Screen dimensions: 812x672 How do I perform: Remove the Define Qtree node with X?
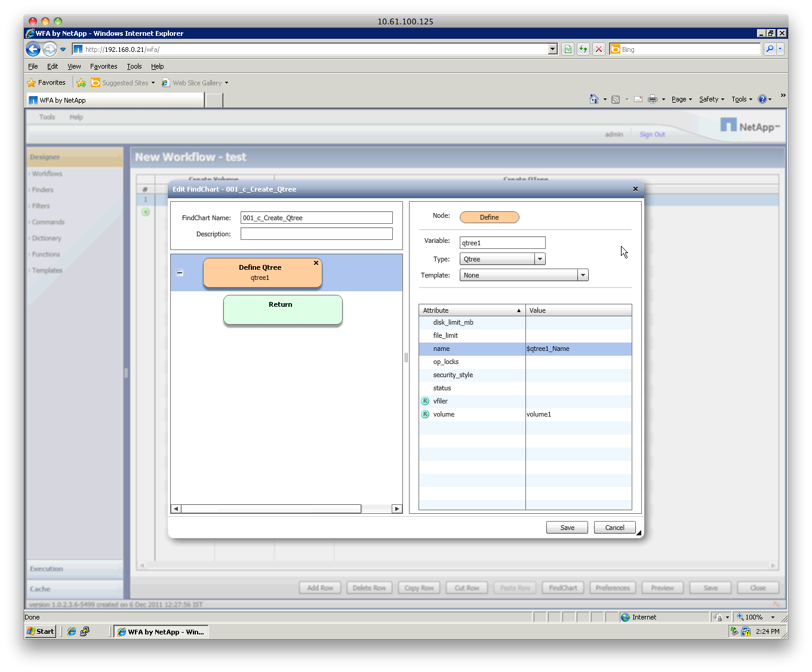pos(316,263)
